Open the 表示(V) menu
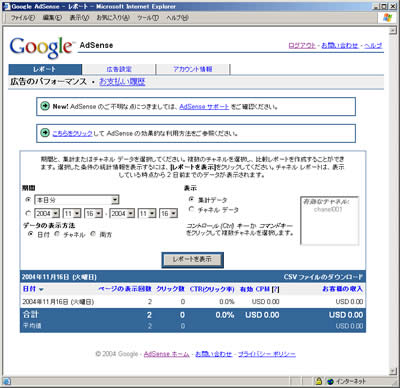This screenshot has height=388, width=400. click(79, 18)
